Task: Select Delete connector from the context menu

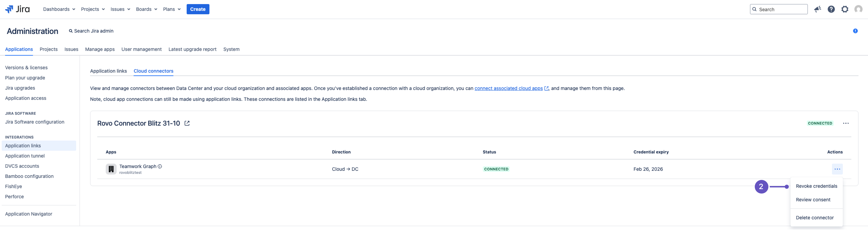Action: [x=815, y=217]
